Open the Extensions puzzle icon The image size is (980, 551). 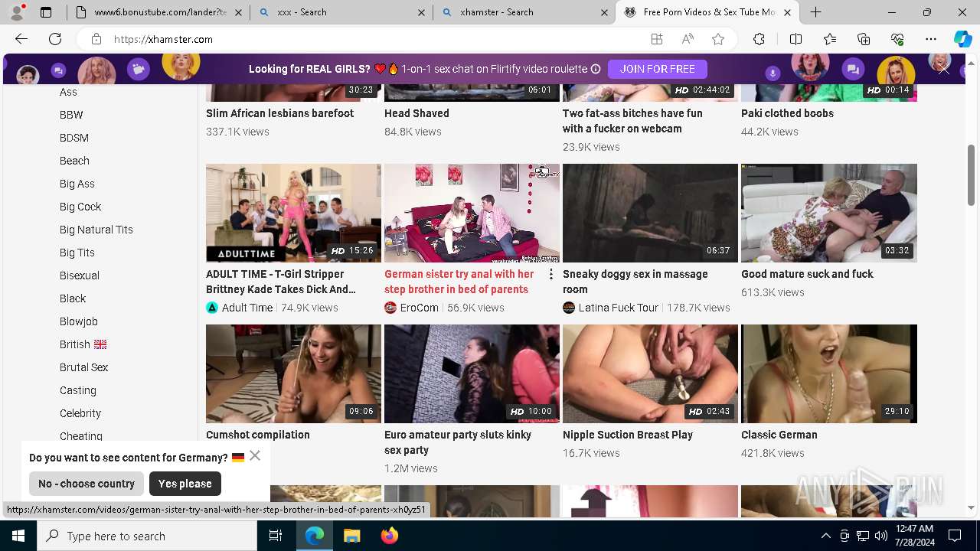(x=759, y=39)
